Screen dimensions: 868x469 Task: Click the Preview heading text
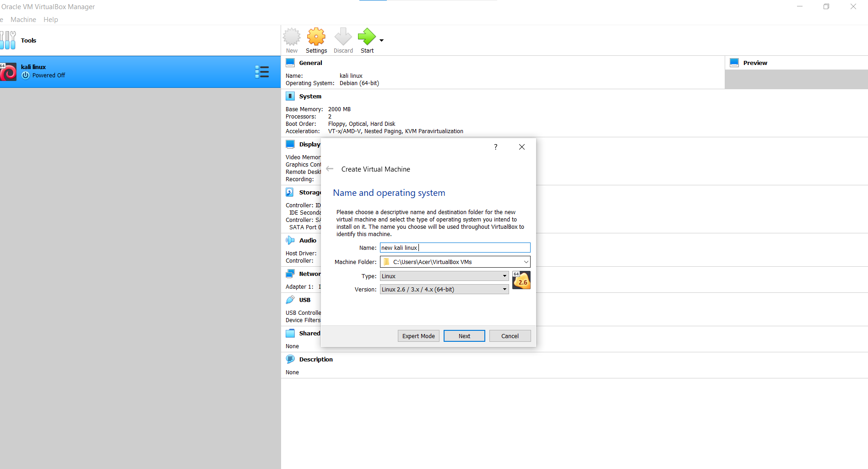[755, 63]
